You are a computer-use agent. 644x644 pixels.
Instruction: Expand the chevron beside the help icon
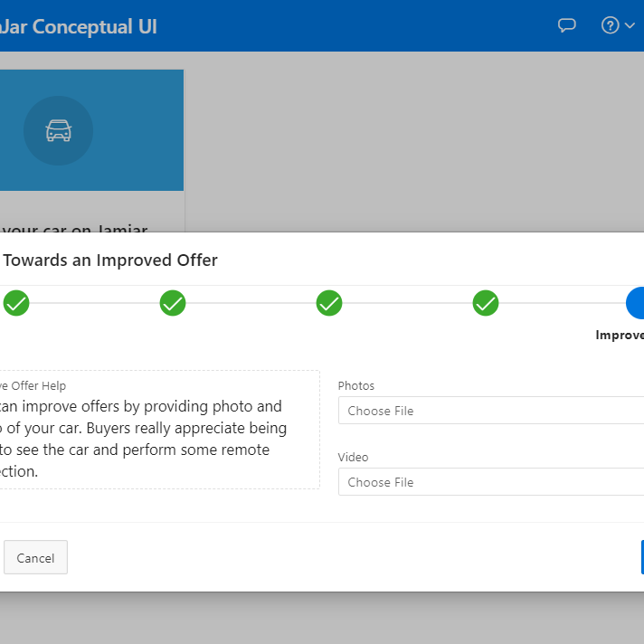(630, 26)
